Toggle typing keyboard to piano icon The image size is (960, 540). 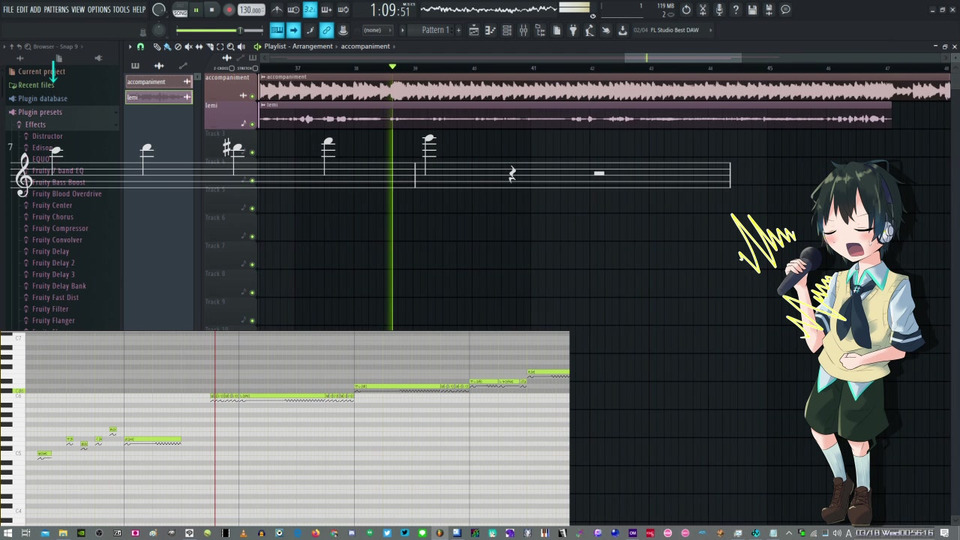[x=277, y=30]
